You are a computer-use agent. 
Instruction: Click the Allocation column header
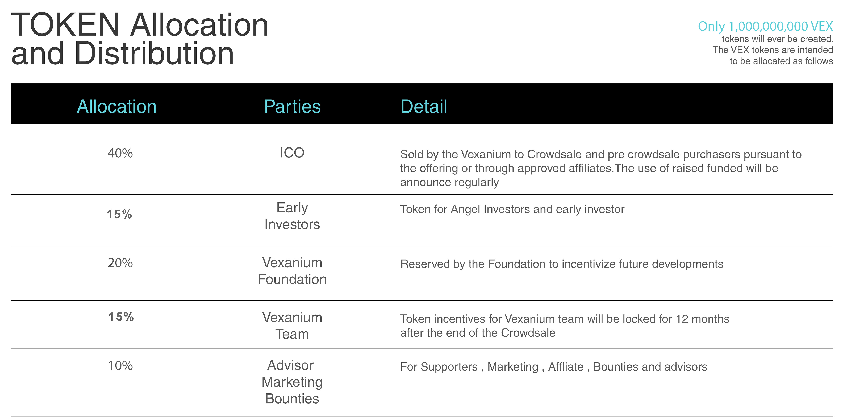[x=117, y=106]
